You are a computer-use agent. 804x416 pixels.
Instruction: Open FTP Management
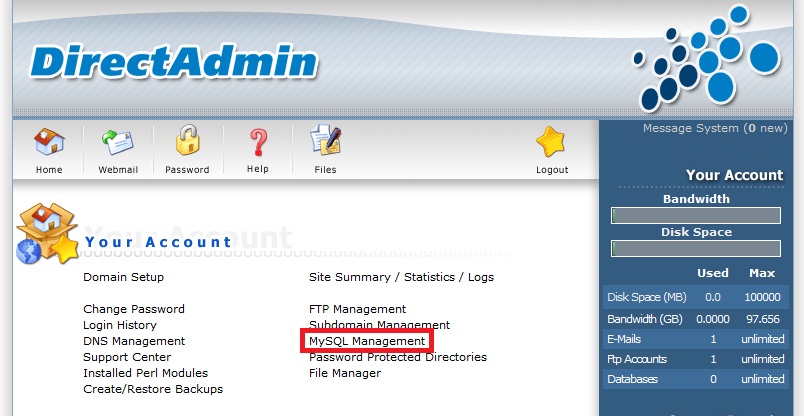tap(357, 309)
